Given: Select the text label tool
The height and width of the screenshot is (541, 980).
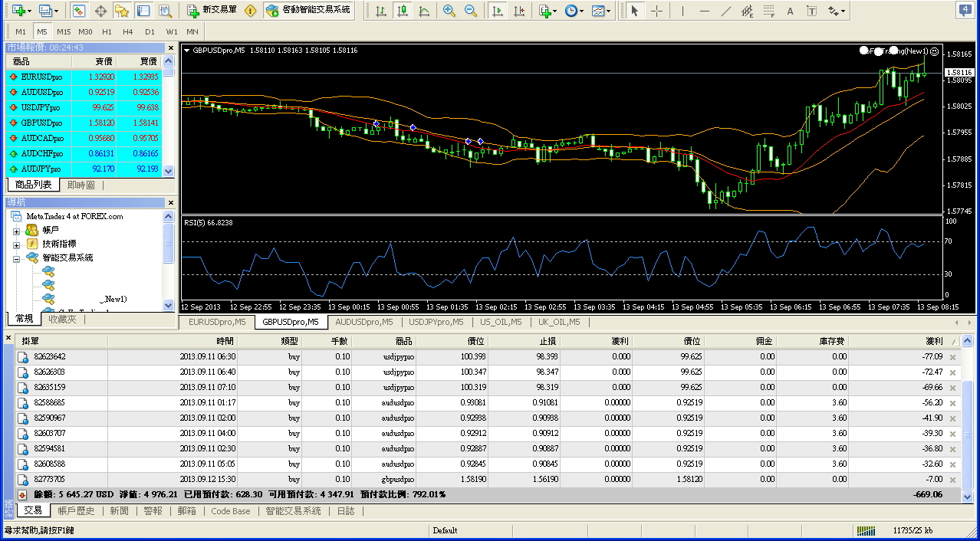Looking at the screenshot, I should point(811,11).
